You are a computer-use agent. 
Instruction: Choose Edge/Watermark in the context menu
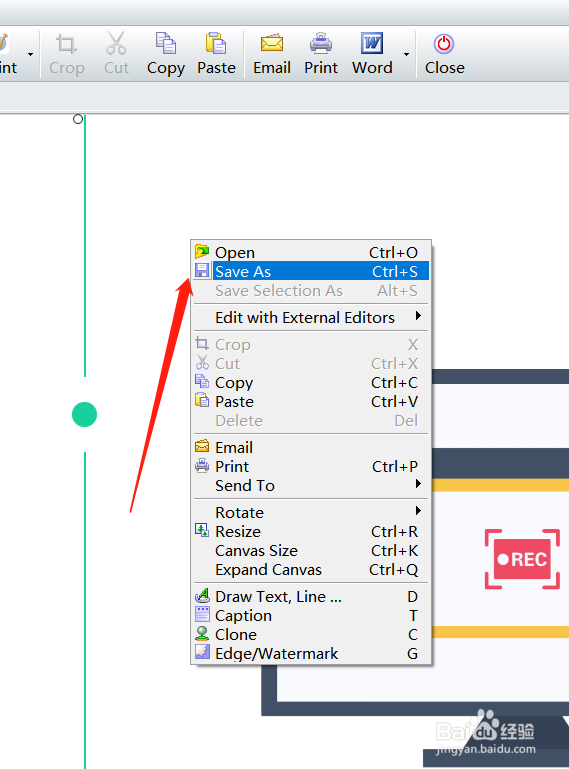pyautogui.click(x=311, y=654)
